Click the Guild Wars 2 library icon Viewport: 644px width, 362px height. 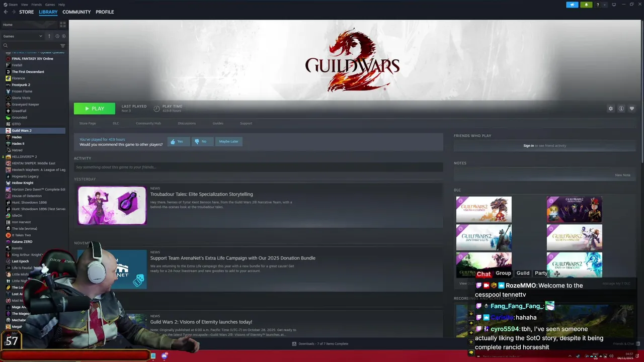[x=8, y=131]
